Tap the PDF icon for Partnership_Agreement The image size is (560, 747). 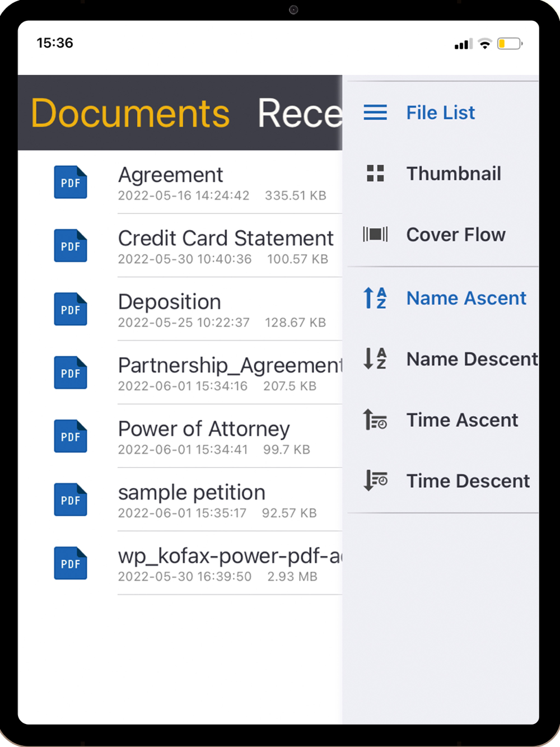pos(71,372)
